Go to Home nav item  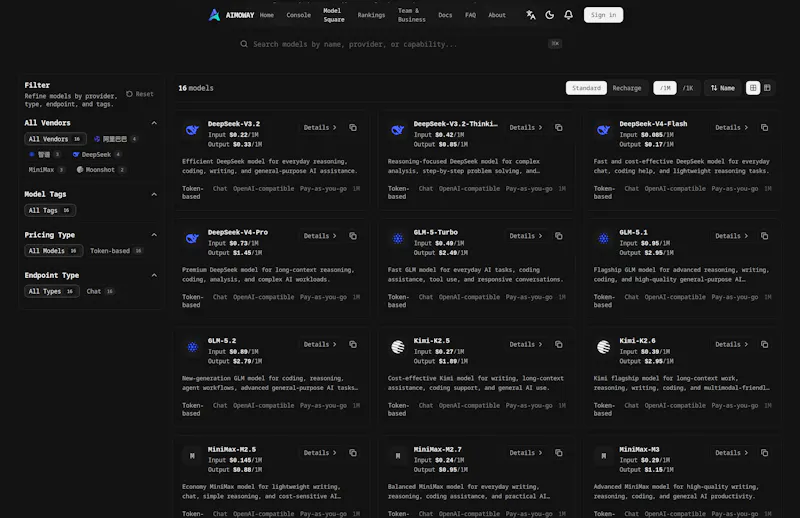tap(267, 15)
